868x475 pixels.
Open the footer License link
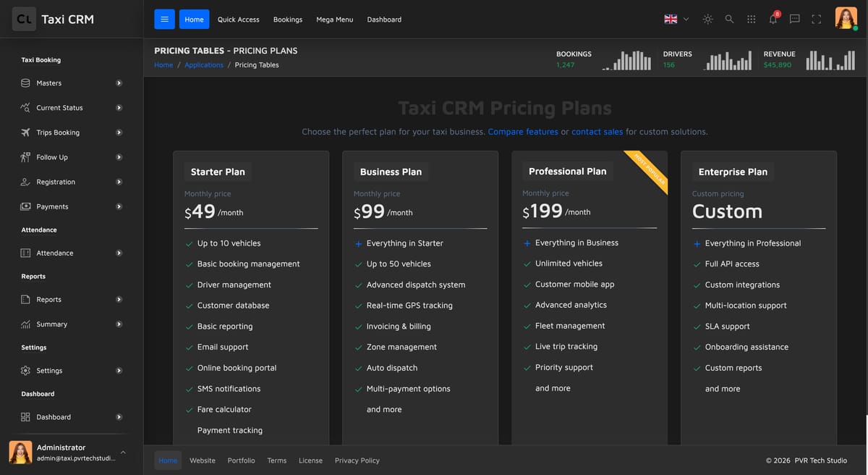311,461
